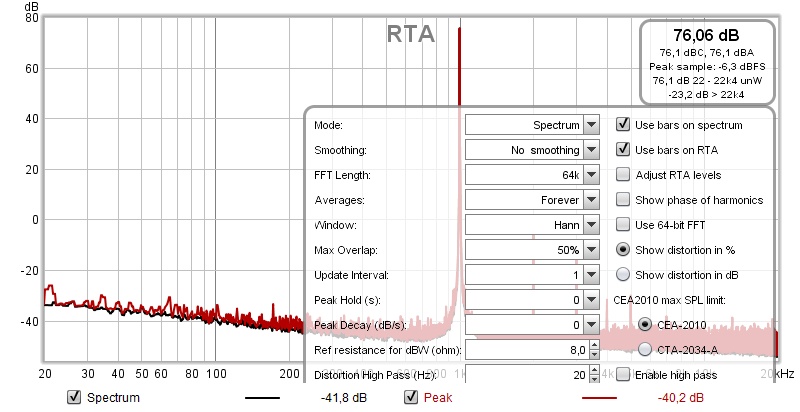
Task: Enable Adjust RTA levels checkbox
Action: click(x=623, y=175)
